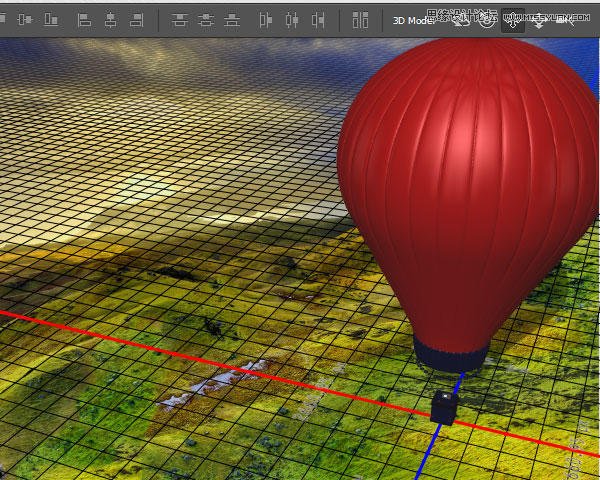Click Distribute Vertical Centers icon

(x=206, y=20)
